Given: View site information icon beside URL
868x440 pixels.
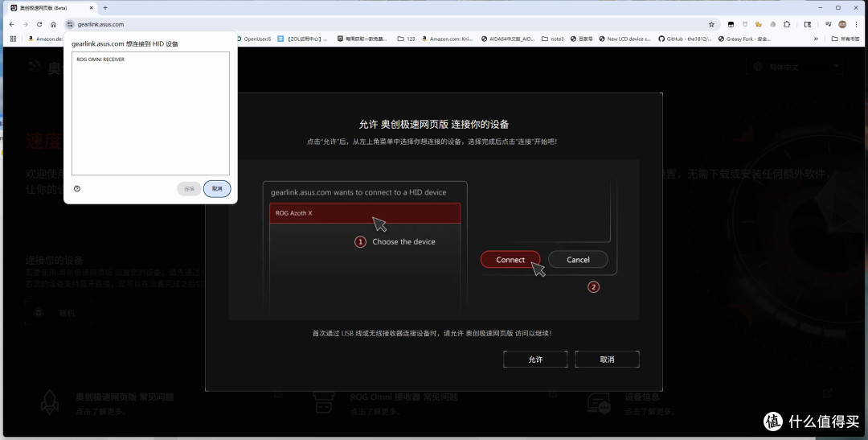Looking at the screenshot, I should tap(70, 24).
